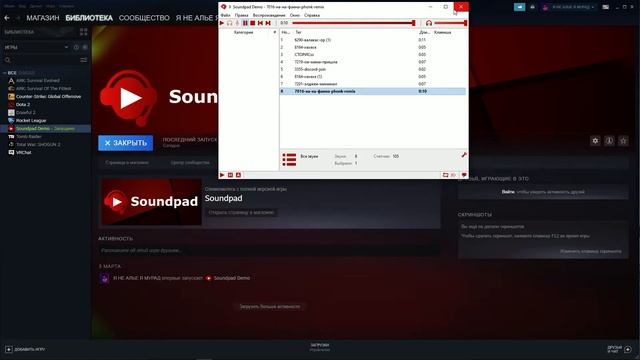The width and height of the screenshot is (640, 360).
Task: Open the Окно menu in Soundpad
Action: click(295, 15)
